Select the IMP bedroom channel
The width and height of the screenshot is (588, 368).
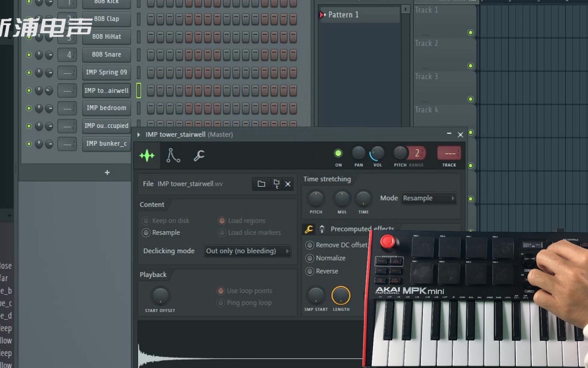click(x=107, y=108)
